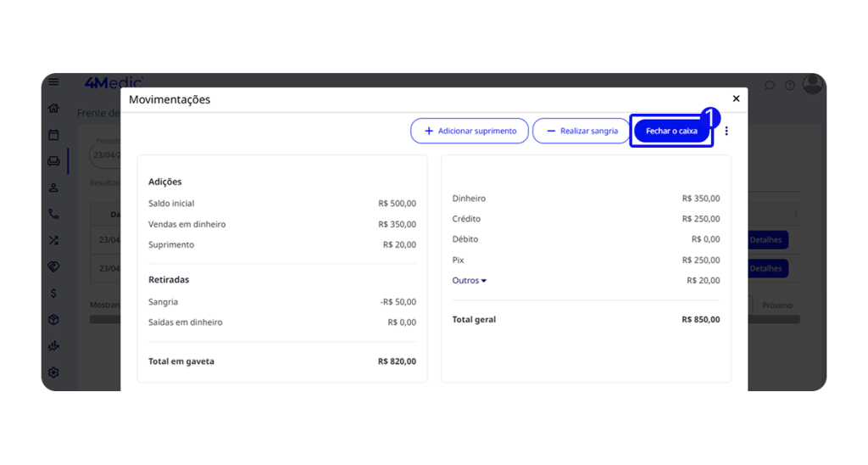
Task: Click Realizar sangria button
Action: tap(581, 132)
